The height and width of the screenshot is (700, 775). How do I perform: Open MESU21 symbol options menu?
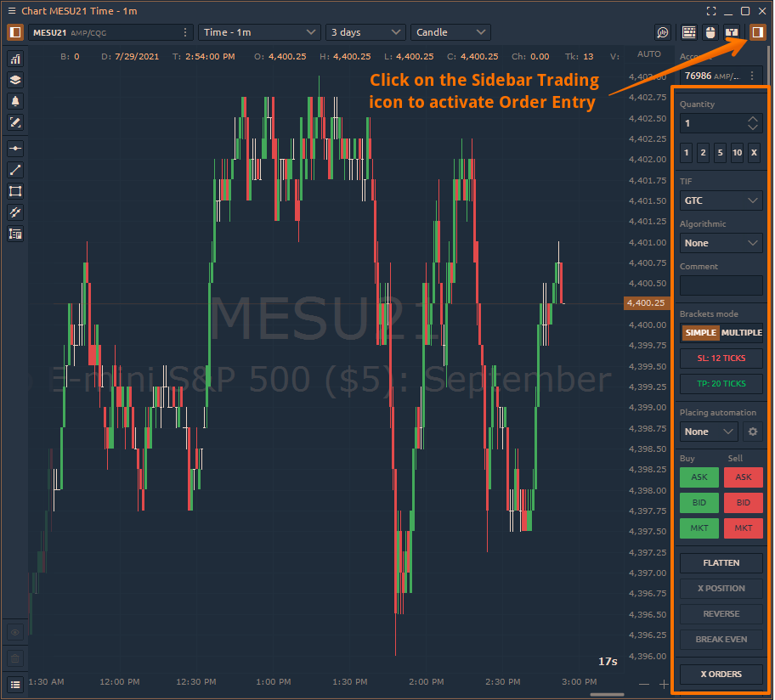tap(186, 32)
